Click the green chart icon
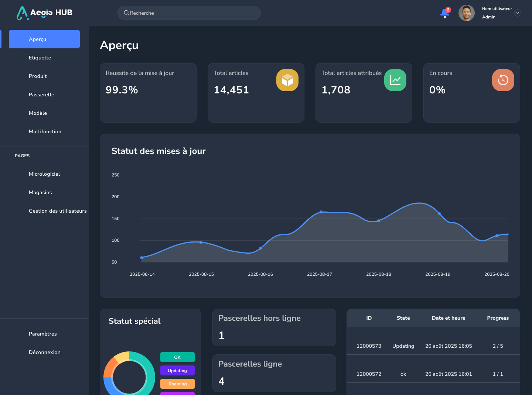Viewport: 532px width, 395px height. click(x=395, y=80)
